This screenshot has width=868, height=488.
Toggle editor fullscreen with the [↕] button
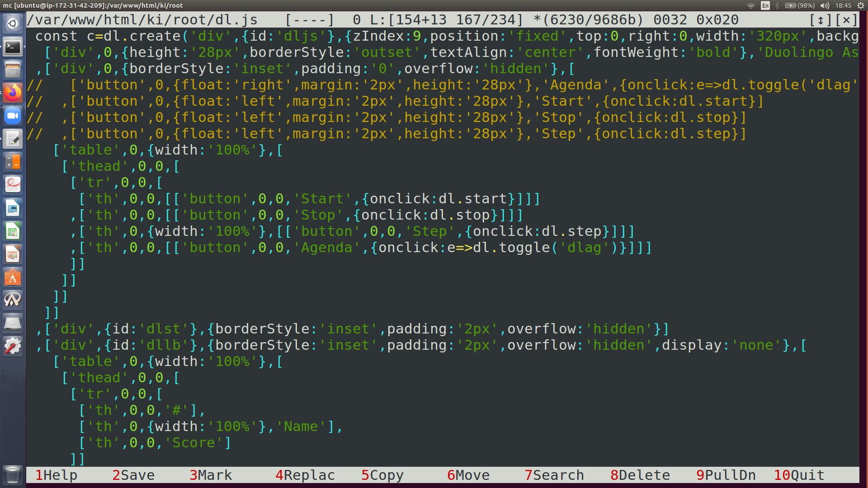pos(820,20)
